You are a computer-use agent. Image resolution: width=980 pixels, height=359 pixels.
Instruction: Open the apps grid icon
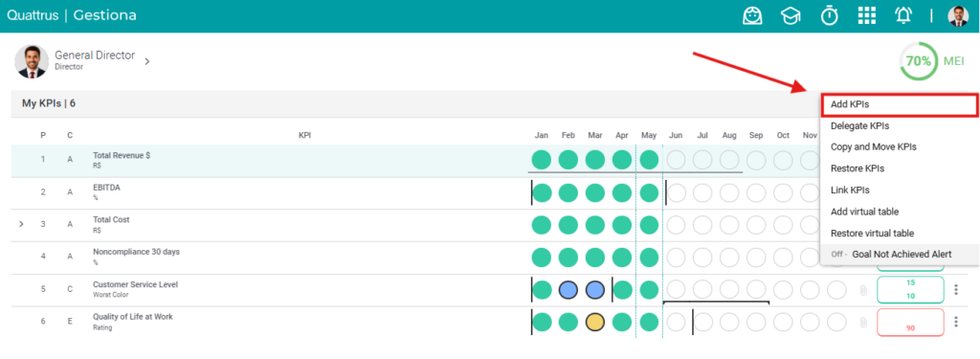[866, 15]
